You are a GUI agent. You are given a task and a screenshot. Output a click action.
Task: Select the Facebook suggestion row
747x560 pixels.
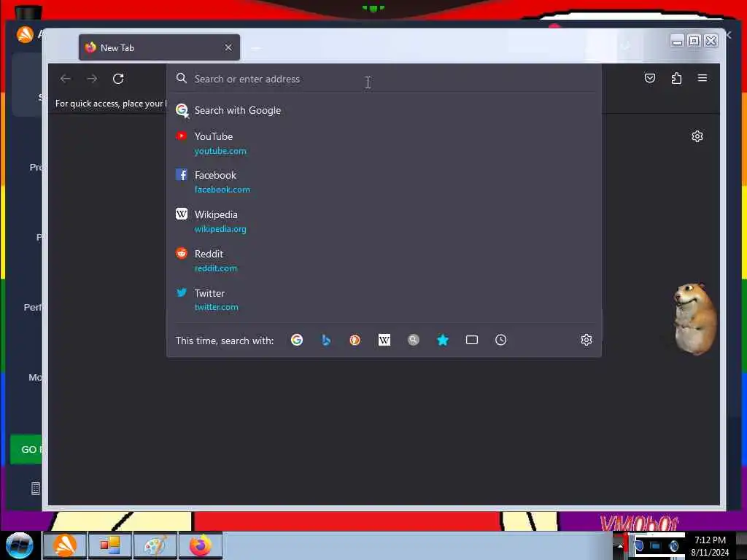(384, 182)
